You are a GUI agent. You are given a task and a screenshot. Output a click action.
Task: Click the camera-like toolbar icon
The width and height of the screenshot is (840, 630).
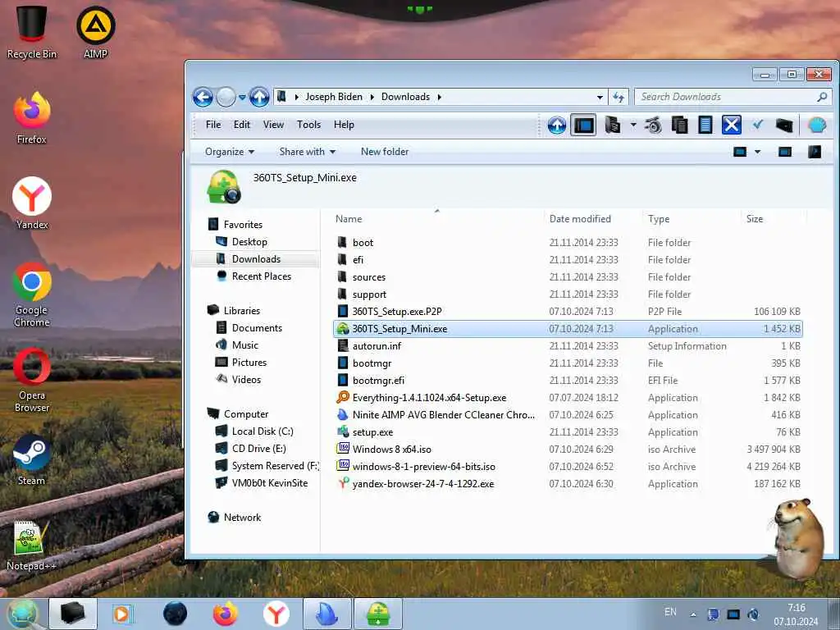pyautogui.click(x=653, y=126)
